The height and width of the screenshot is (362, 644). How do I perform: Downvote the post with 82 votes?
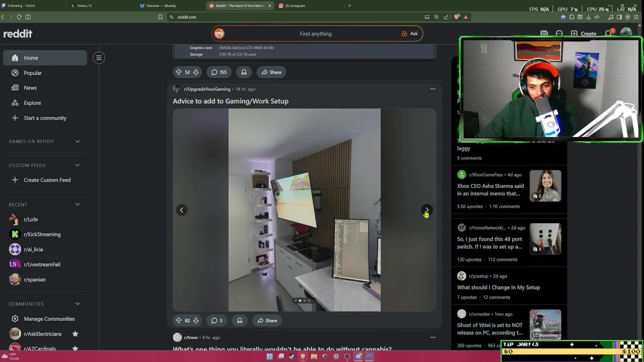[x=196, y=320]
